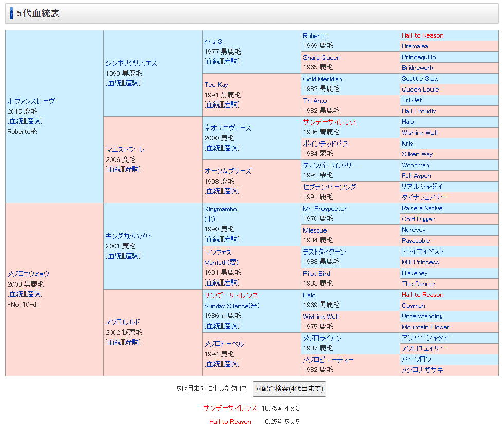
Task: Open メジロコウミョウ horse link
Action: point(28,274)
